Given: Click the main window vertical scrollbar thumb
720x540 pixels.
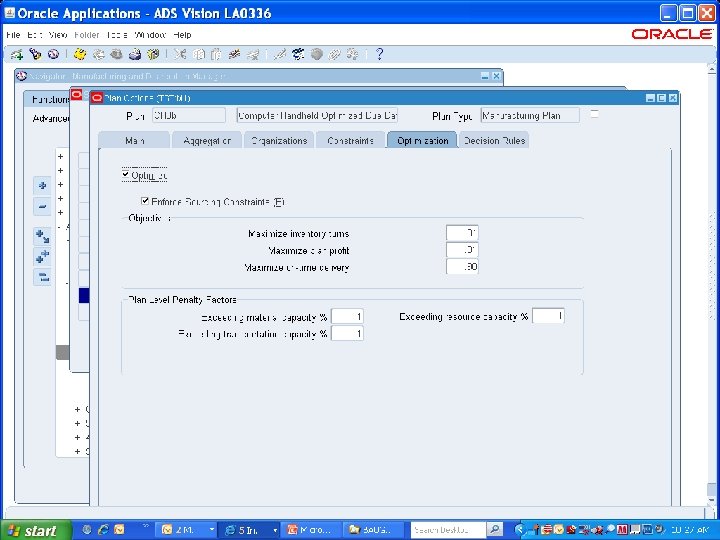Looking at the screenshot, I should 711,489.
